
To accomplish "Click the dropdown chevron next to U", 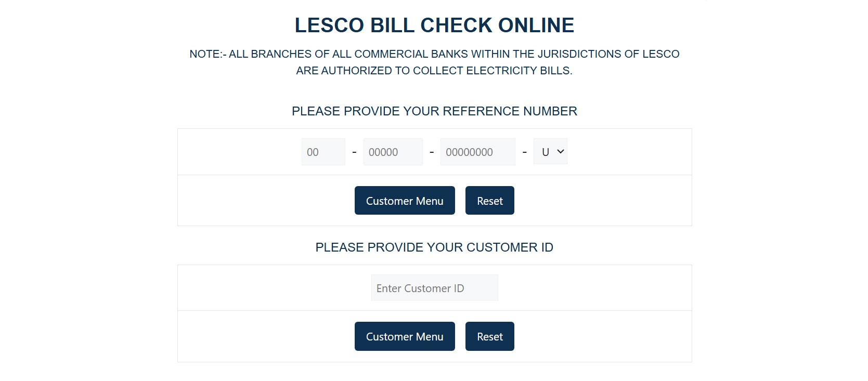I will click(x=560, y=151).
